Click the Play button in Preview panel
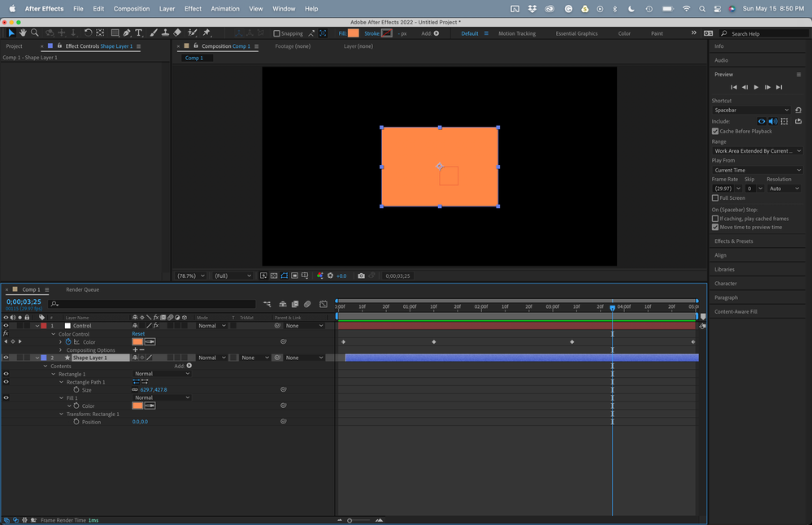Screen dimensions: 812x525 click(x=756, y=87)
